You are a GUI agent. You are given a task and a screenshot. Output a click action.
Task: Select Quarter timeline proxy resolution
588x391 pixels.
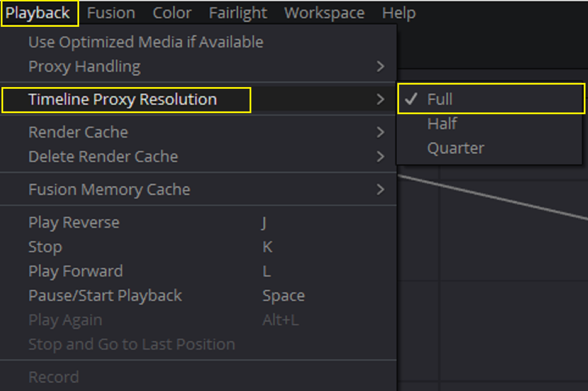(x=489, y=148)
